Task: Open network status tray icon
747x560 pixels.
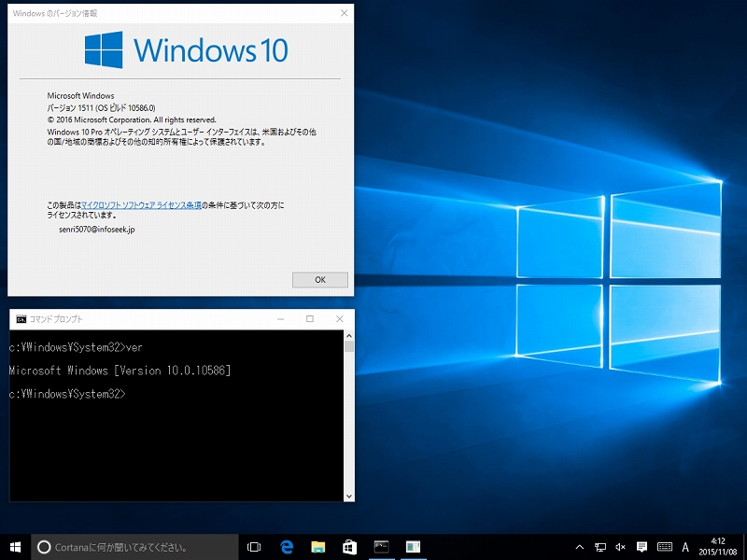Action: pos(600,547)
